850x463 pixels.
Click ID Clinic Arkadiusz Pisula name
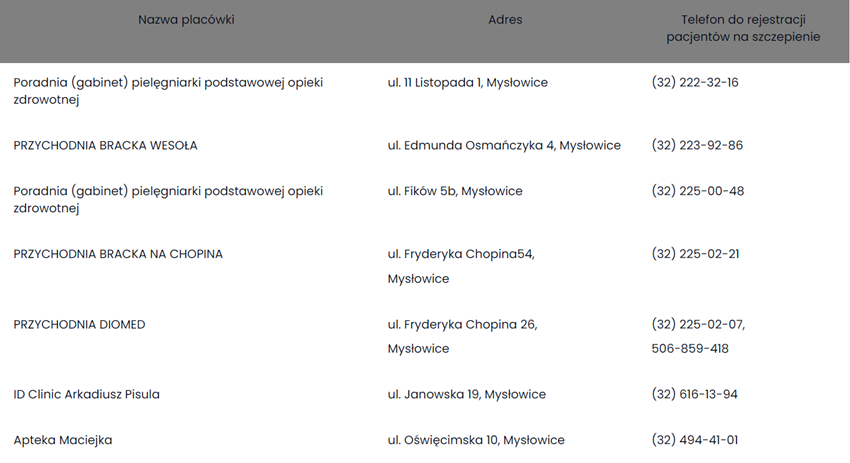[x=86, y=394]
